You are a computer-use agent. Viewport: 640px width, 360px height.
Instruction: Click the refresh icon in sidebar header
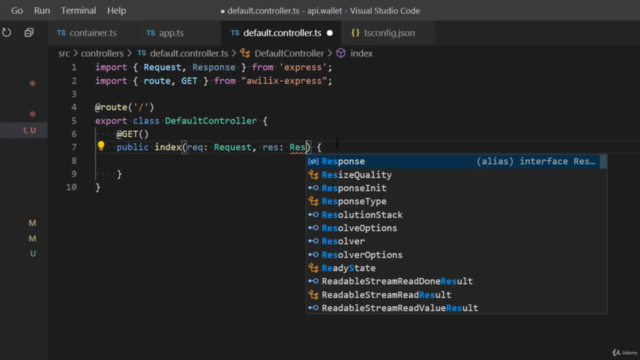click(7, 33)
